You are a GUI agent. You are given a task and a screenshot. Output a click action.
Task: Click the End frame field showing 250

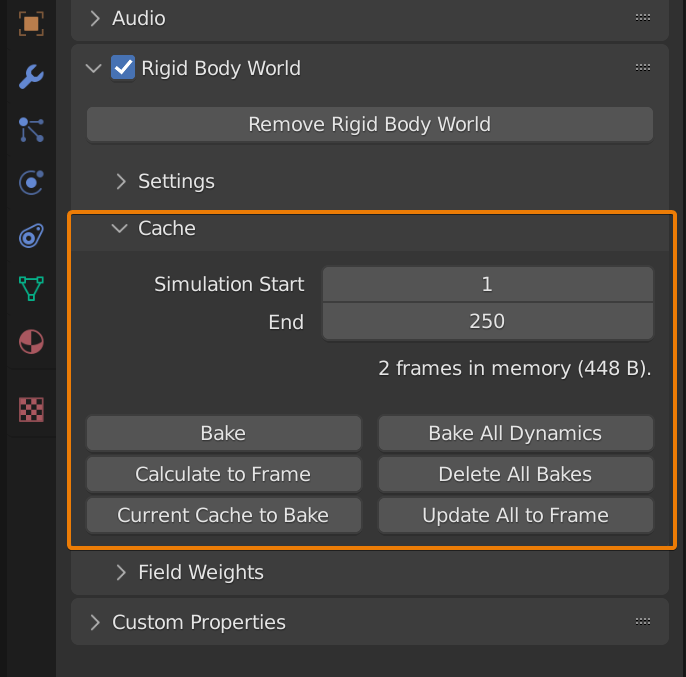pos(487,322)
